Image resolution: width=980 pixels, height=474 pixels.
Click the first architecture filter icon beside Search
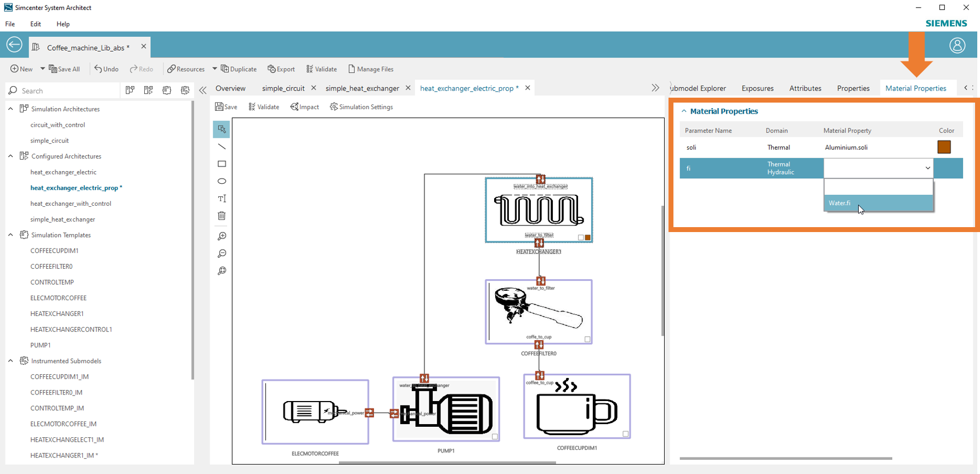pyautogui.click(x=130, y=91)
